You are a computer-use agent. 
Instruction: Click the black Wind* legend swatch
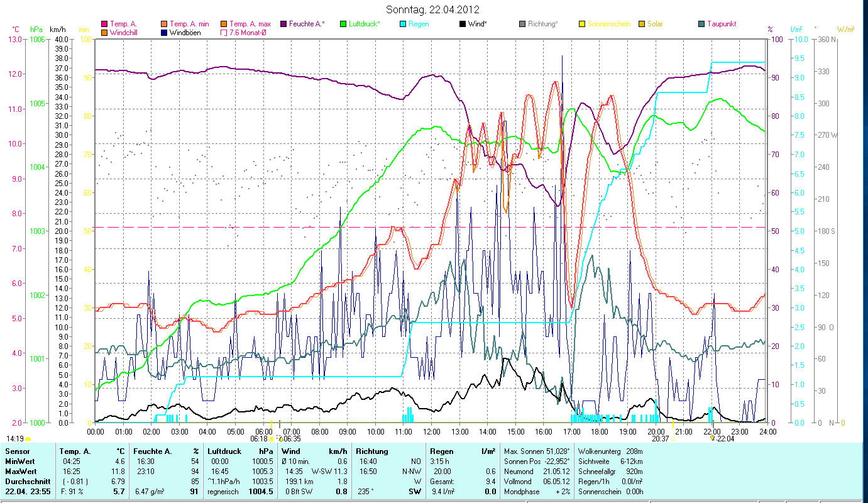pos(463,24)
